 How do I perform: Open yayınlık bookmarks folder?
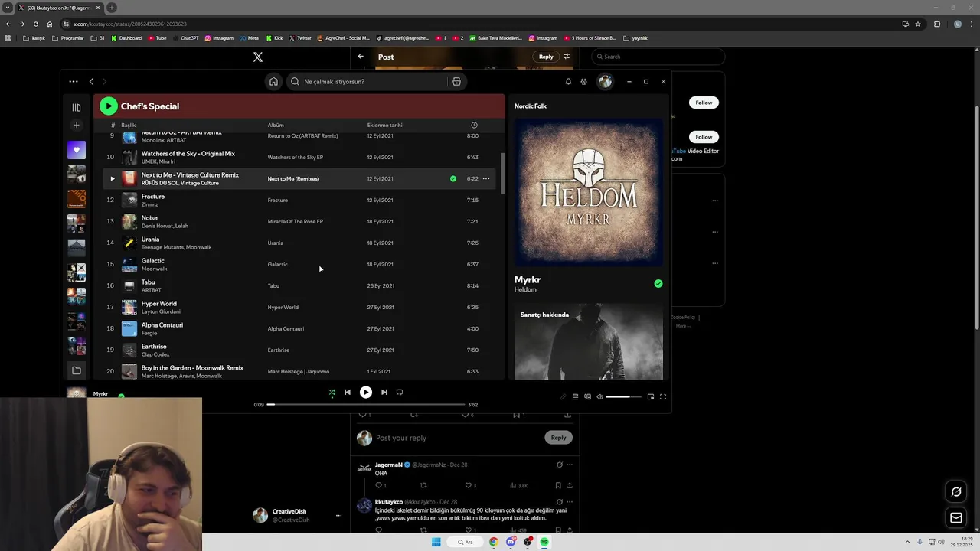[635, 37]
